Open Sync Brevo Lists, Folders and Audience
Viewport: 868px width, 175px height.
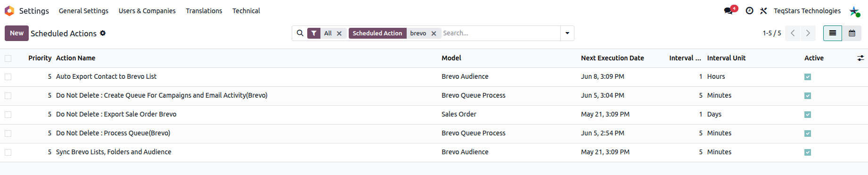114,152
